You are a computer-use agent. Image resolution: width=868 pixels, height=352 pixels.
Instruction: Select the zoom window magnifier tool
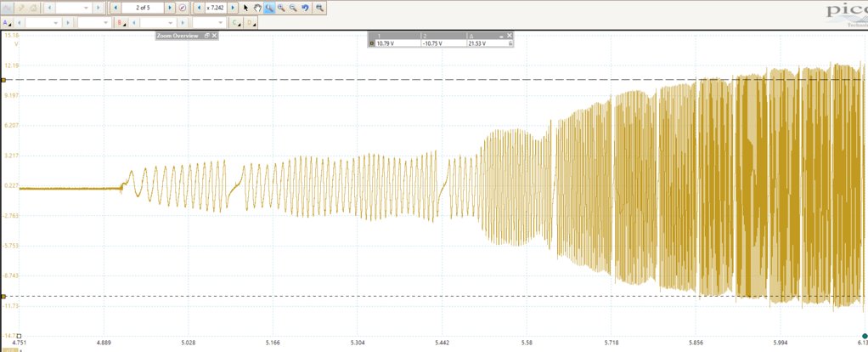tap(269, 8)
